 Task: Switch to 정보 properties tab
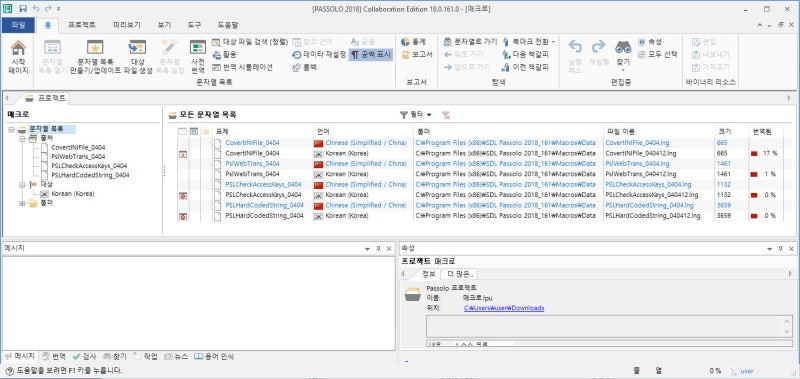pos(429,274)
